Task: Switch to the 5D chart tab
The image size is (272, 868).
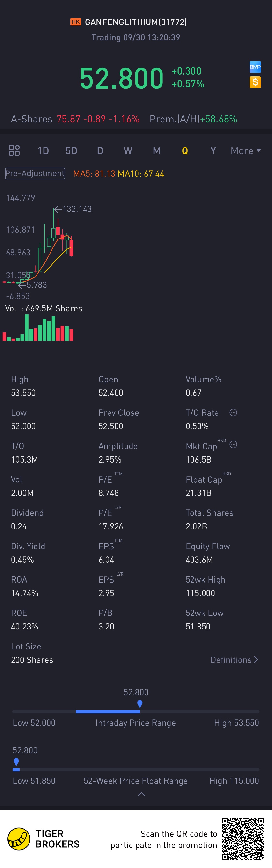Action: coord(71,151)
